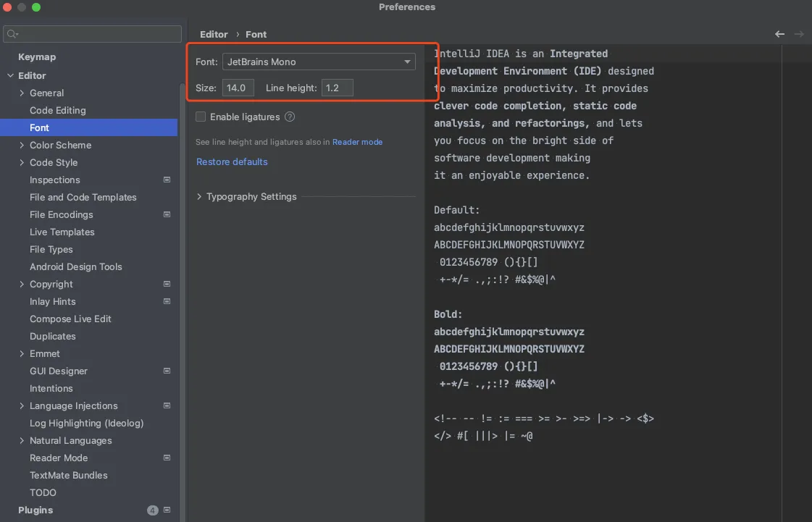
Task: Click the project-level icon next to Inspections
Action: pyautogui.click(x=167, y=180)
